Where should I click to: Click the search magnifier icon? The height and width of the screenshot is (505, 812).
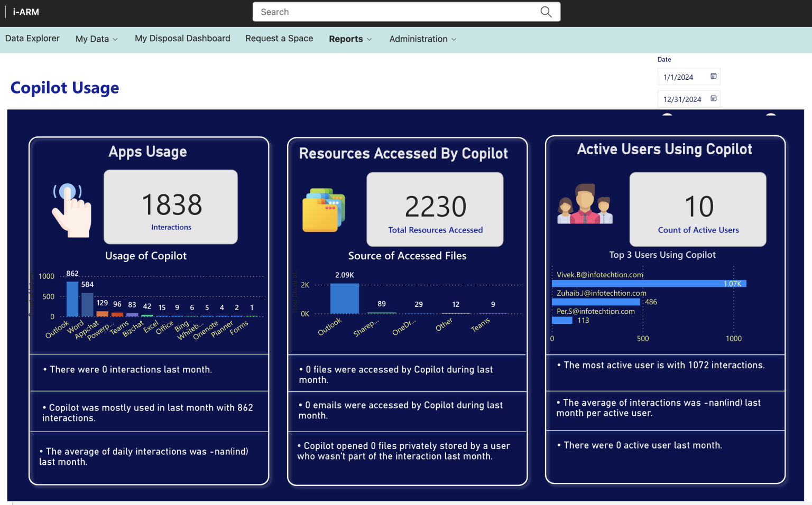[x=546, y=12]
